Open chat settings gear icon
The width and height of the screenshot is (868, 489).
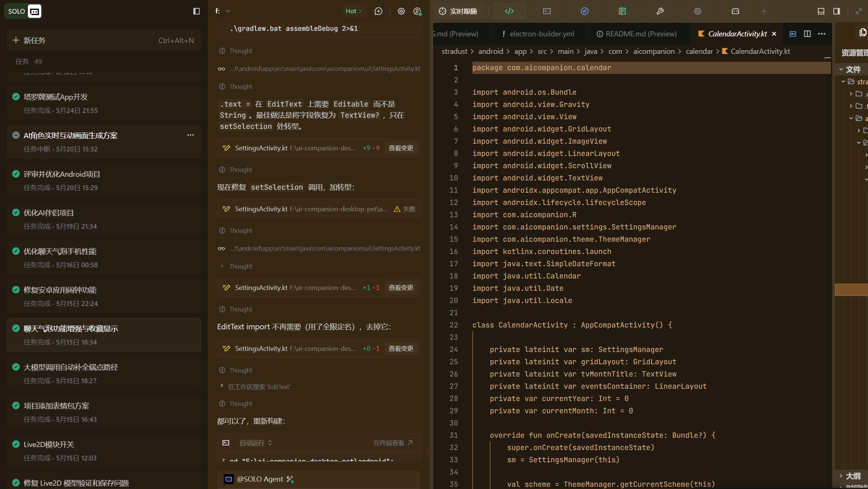tap(401, 11)
